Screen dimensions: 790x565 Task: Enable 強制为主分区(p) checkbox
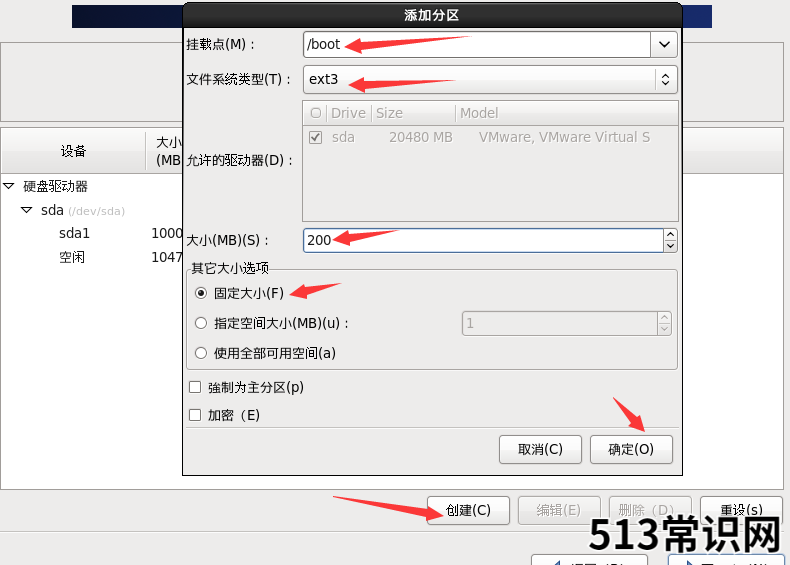(x=195, y=387)
